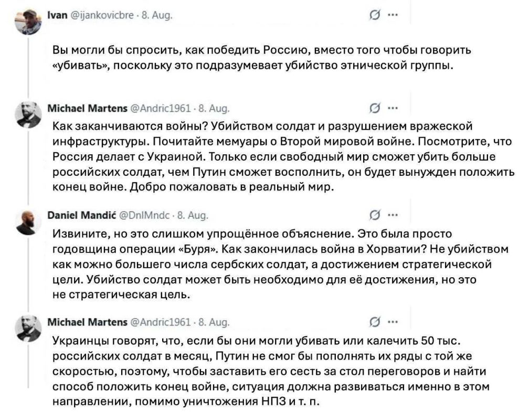This screenshot has height=420, width=529.
Task: Click Grok icon on first Michael Martens tweet
Action: click(374, 108)
